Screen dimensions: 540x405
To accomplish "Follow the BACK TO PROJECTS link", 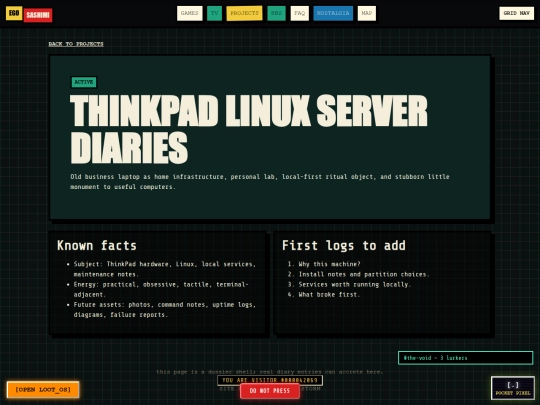I will 76,44.
